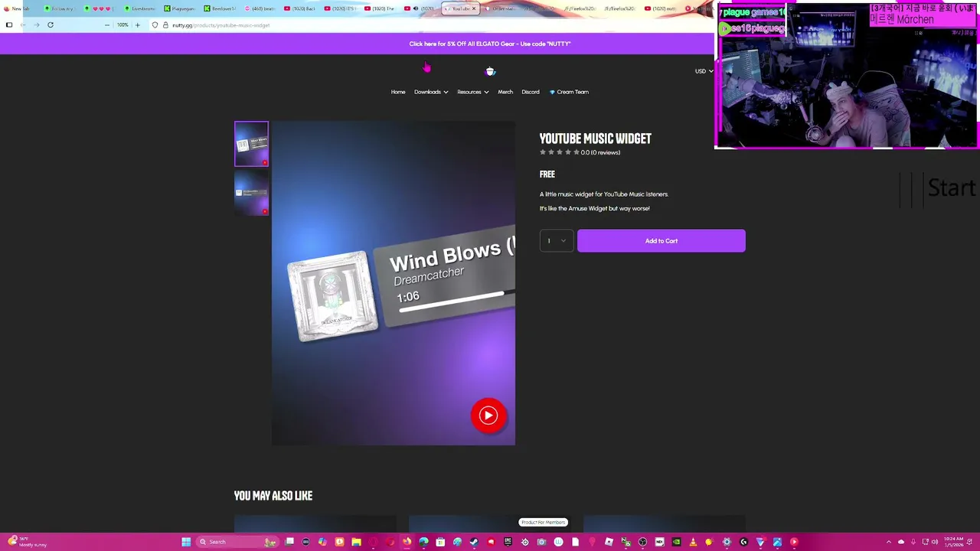Toggle the browser sidebar icon
This screenshot has width=980, height=551.
(x=9, y=24)
